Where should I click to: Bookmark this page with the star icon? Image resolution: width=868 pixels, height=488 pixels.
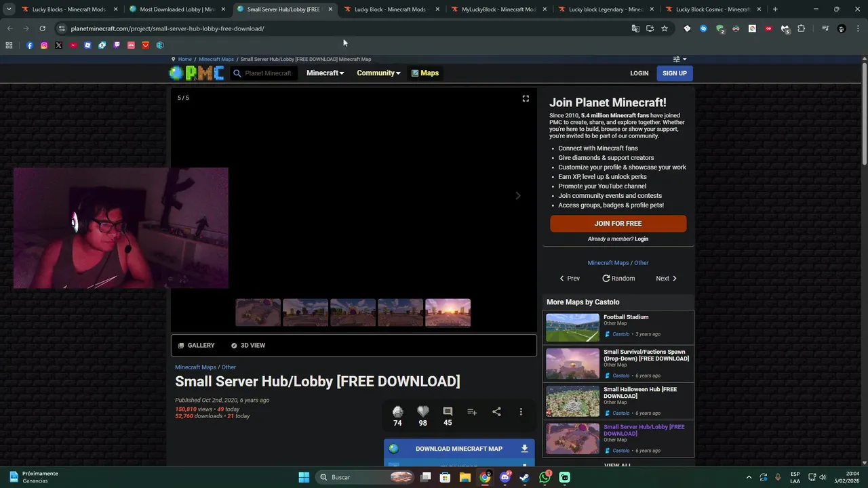(x=665, y=28)
